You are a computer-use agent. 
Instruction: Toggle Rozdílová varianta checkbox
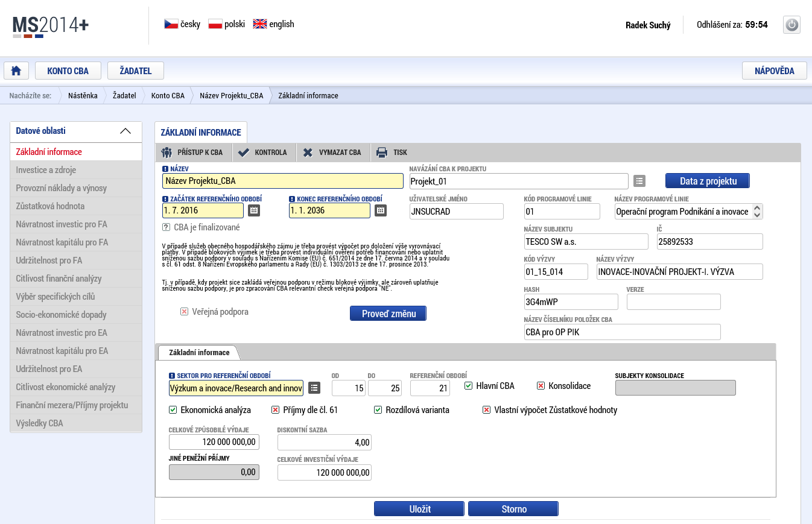point(378,410)
